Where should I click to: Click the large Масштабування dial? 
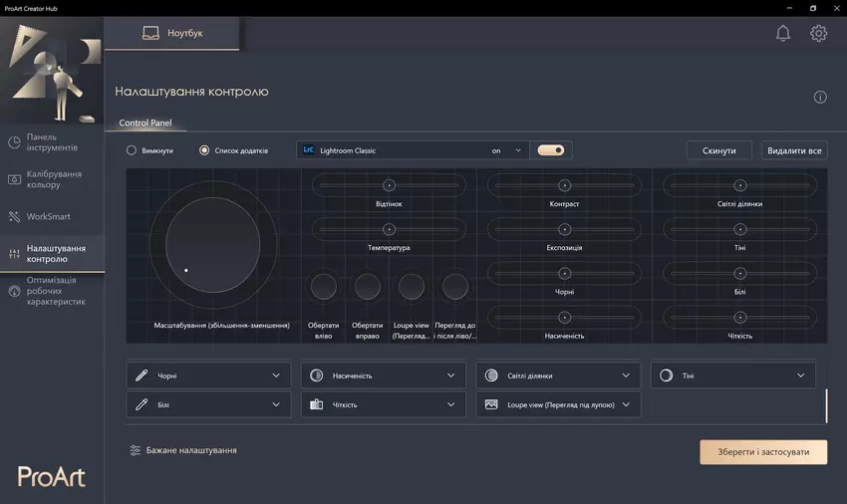(x=212, y=244)
